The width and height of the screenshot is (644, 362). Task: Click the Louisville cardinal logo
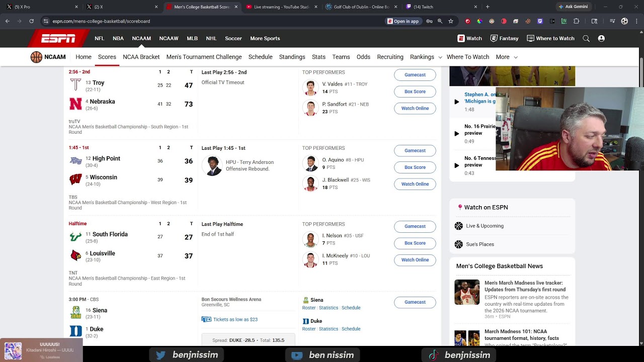[x=75, y=255]
